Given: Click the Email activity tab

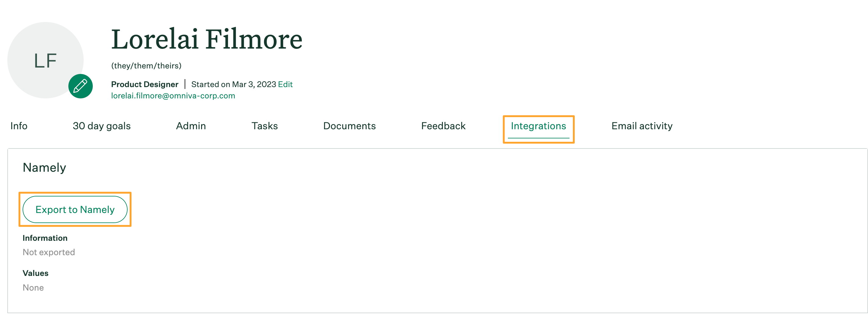Looking at the screenshot, I should 642,127.
